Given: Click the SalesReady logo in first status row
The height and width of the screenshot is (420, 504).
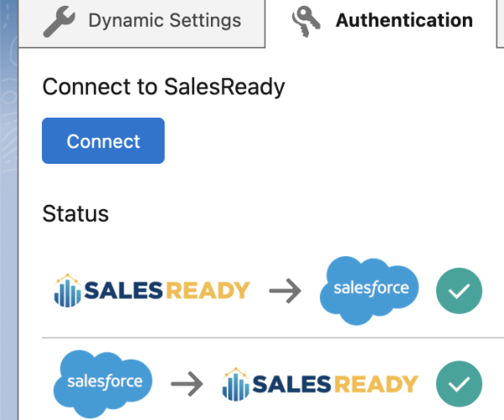Looking at the screenshot, I should tap(152, 291).
